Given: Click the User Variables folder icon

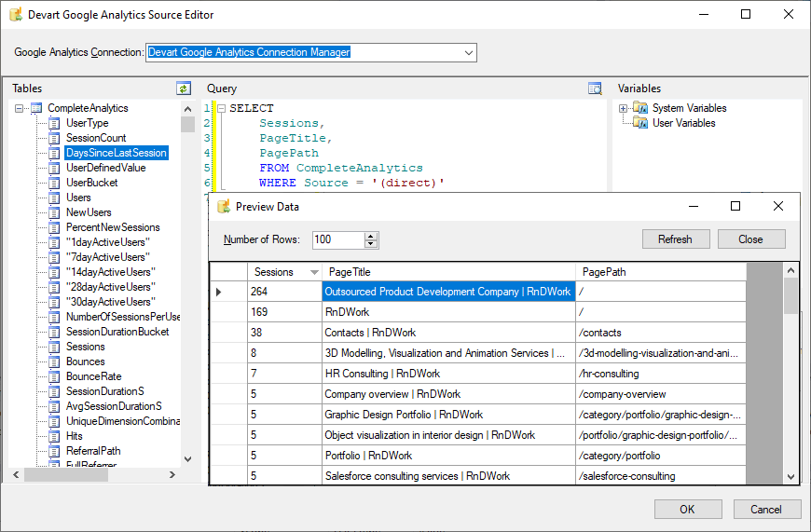Looking at the screenshot, I should (640, 123).
